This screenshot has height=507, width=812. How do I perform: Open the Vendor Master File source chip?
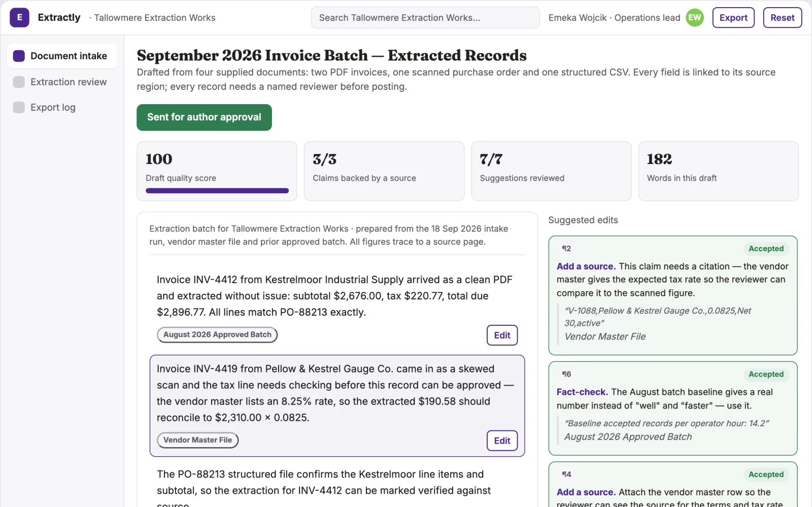[197, 440]
